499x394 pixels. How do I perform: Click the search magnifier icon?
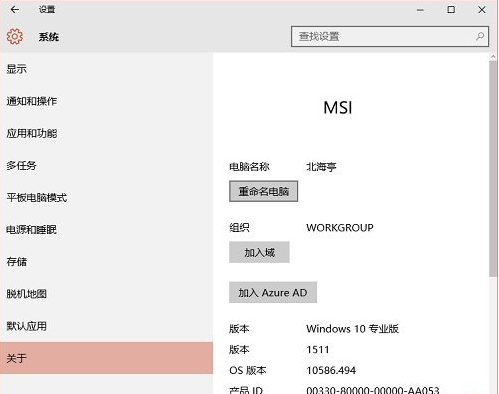pos(480,36)
